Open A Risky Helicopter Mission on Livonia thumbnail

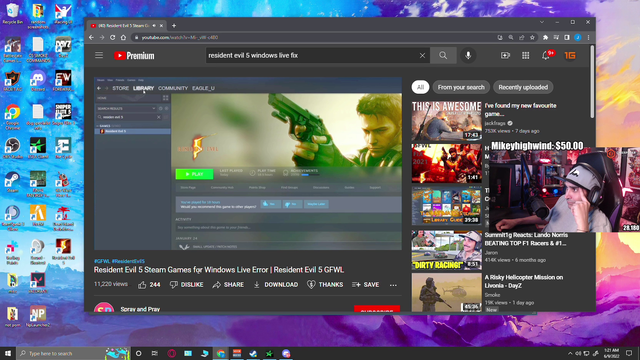(x=447, y=292)
